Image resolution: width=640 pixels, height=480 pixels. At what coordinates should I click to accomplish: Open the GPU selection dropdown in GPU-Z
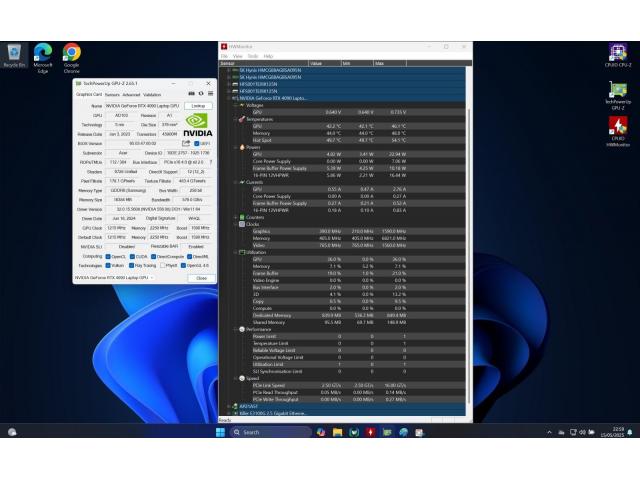(x=114, y=278)
